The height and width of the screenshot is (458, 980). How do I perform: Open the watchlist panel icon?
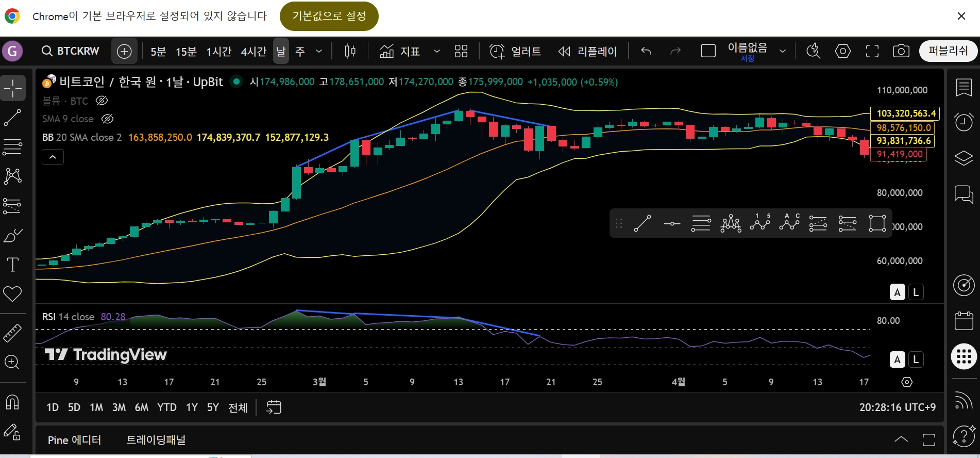(x=964, y=87)
